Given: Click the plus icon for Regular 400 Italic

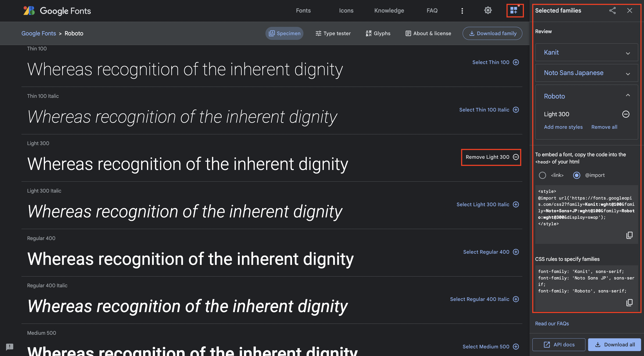Looking at the screenshot, I should click(516, 299).
